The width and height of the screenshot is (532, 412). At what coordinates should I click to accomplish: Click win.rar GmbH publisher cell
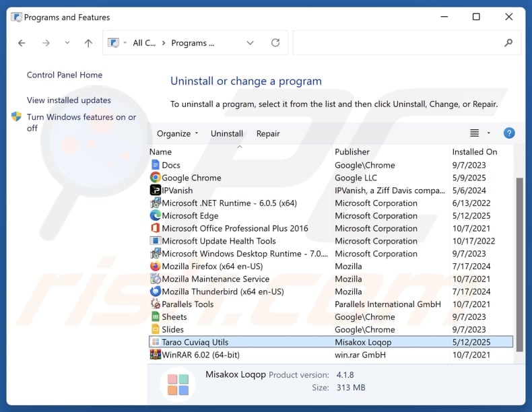coord(360,355)
